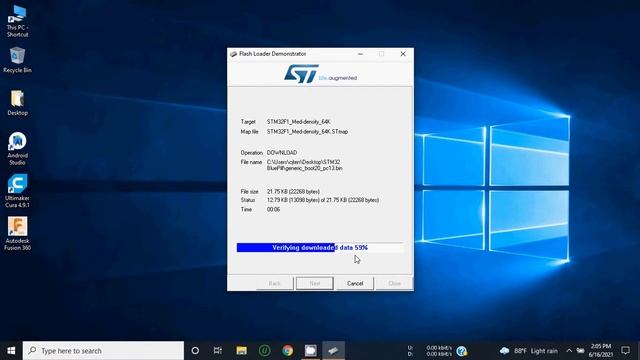Click the blue question mark help tray icon
640x360 pixels.
[462, 351]
